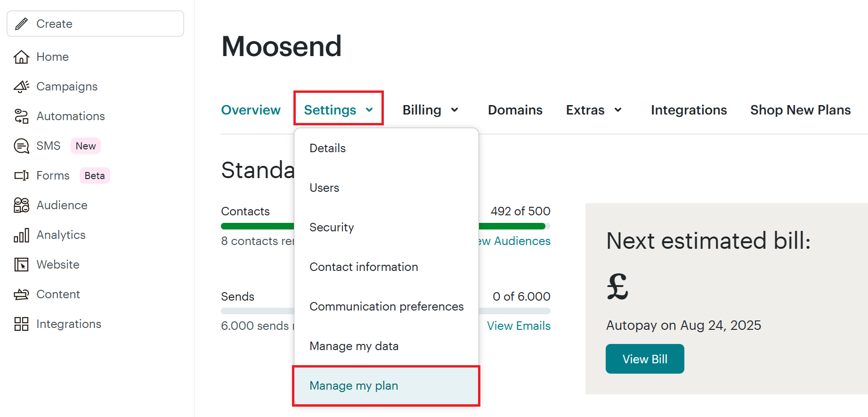This screenshot has width=868, height=417.
Task: Click the Automations workflow icon
Action: click(21, 116)
